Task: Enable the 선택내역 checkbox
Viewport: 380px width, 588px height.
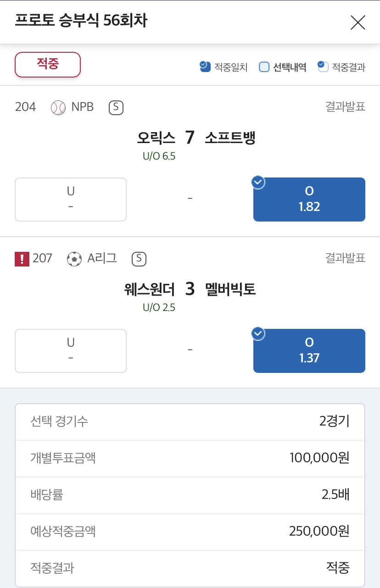Action: pyautogui.click(x=264, y=67)
